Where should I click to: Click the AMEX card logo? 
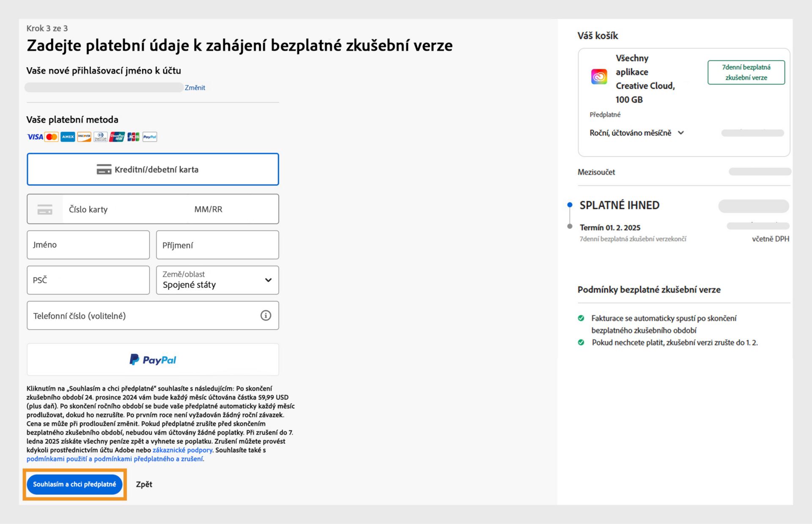click(68, 137)
